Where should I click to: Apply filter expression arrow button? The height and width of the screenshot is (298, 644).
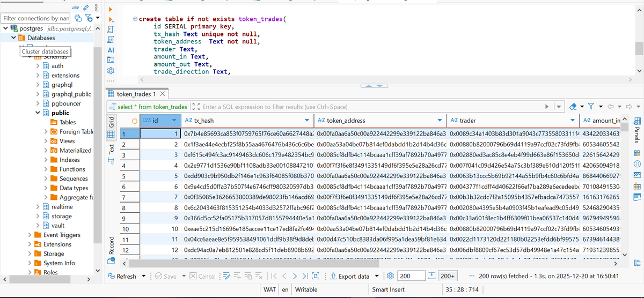coord(547,107)
